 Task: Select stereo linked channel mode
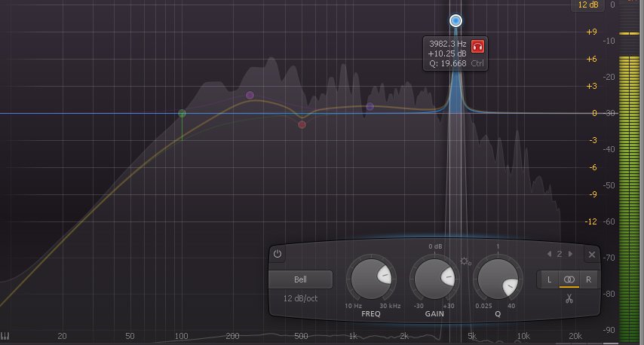pos(569,279)
